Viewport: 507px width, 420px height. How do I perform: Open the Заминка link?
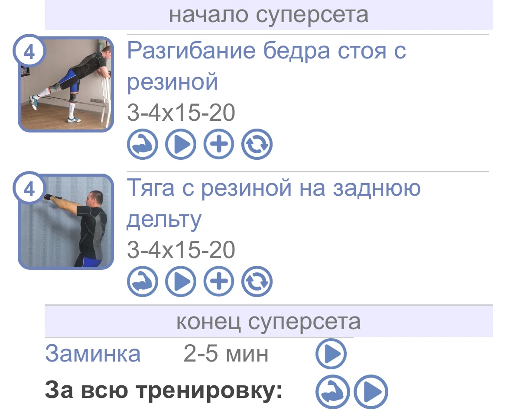[93, 354]
